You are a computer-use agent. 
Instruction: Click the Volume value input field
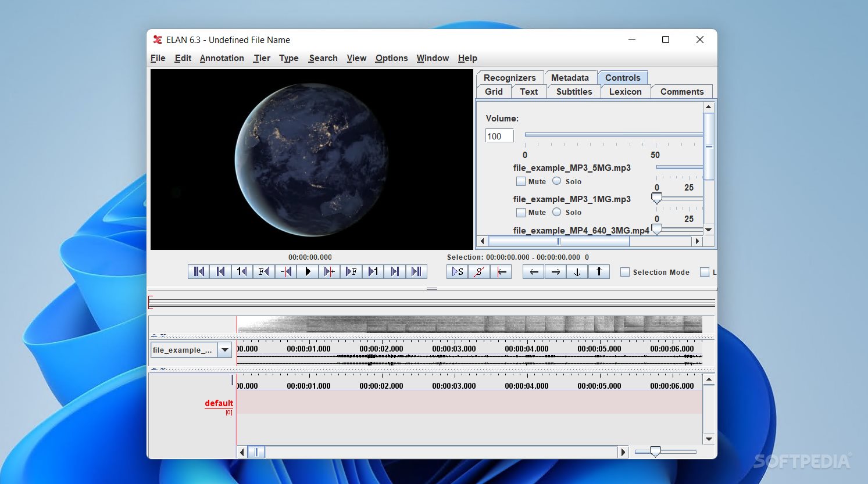499,136
